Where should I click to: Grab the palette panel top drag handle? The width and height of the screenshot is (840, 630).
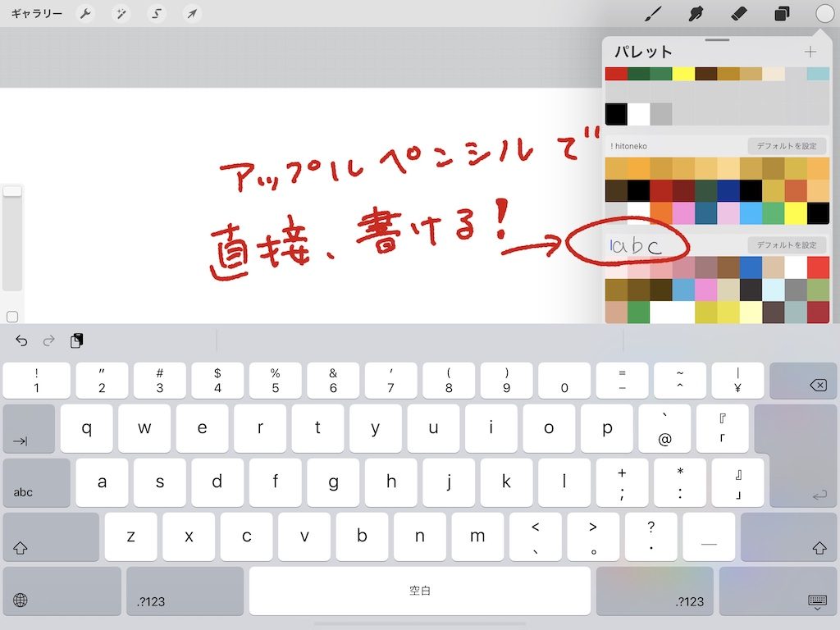[717, 39]
